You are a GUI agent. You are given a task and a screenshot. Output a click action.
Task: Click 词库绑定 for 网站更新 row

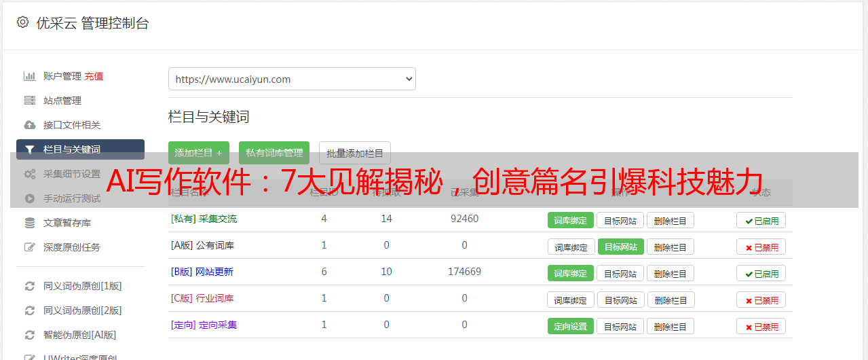(571, 273)
